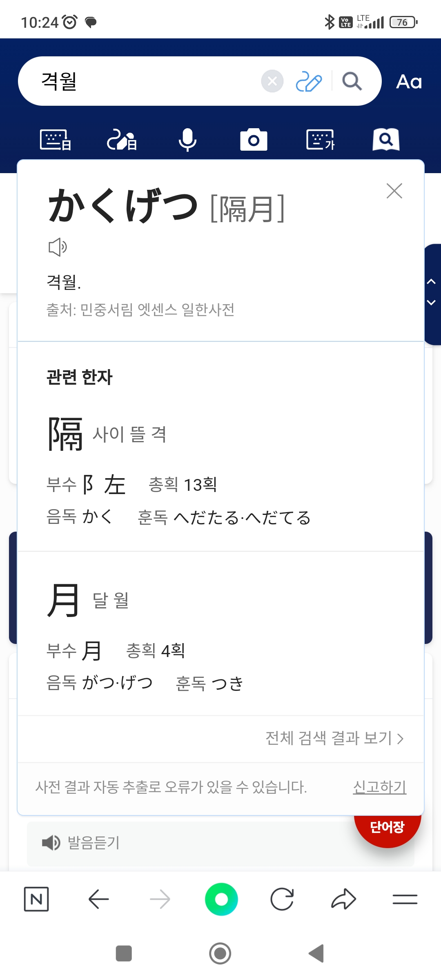Expand side panel with down chevron

click(x=431, y=303)
